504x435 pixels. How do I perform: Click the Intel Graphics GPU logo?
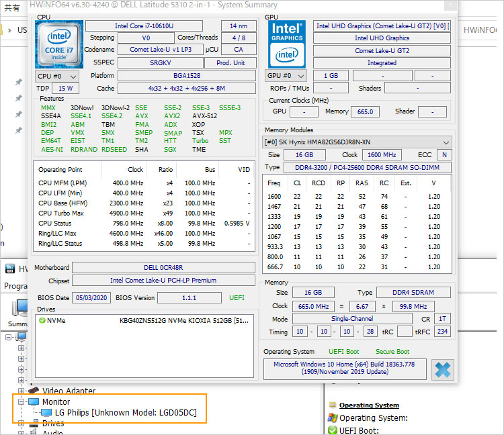[287, 44]
